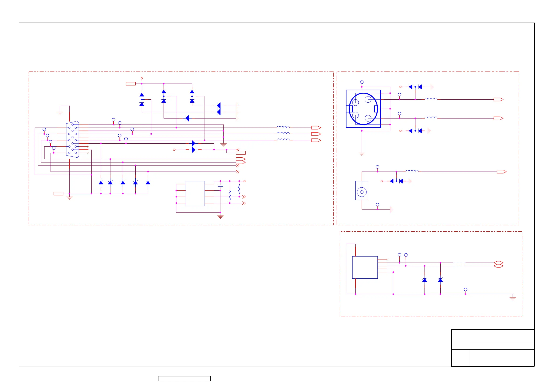Click the ground symbol below the mini-DIN connector
This screenshot has width=555, height=392.
(362, 154)
